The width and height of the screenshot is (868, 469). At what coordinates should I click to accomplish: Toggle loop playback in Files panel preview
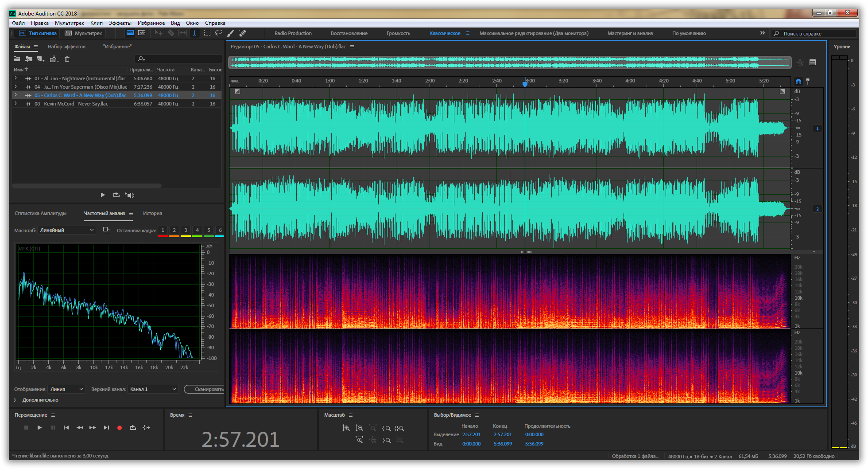(x=116, y=195)
